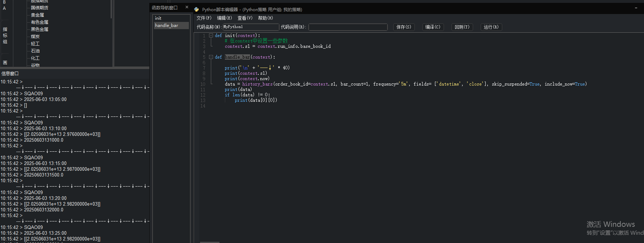Open the 编辑(E) menu

225,18
